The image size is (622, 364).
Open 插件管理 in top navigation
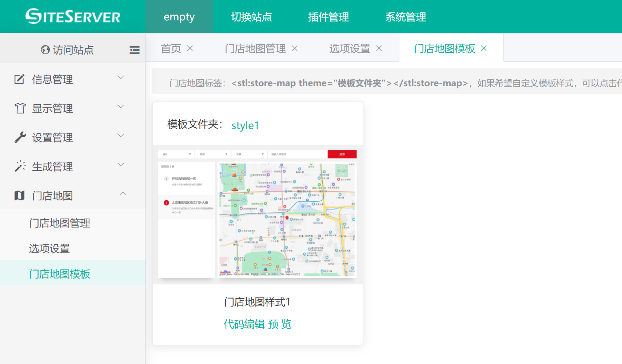(328, 17)
